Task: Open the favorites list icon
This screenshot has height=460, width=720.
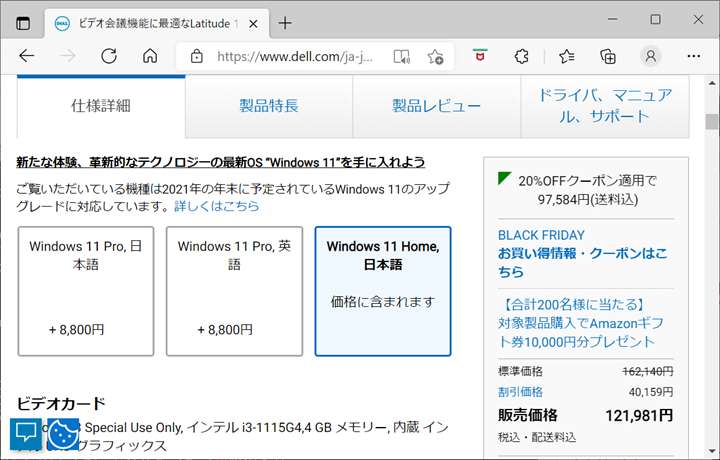Action: tap(567, 56)
